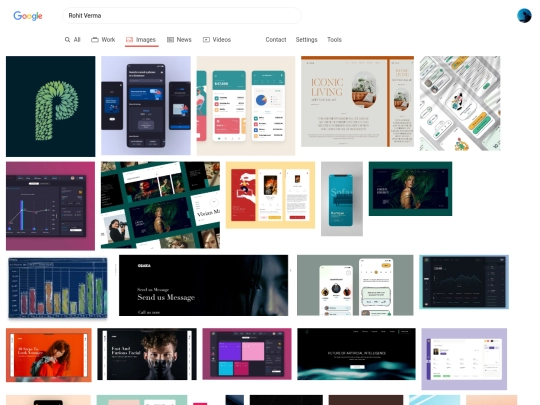Open the red and yellow app mockup thumbnail
The image size is (540, 405).
tap(270, 195)
